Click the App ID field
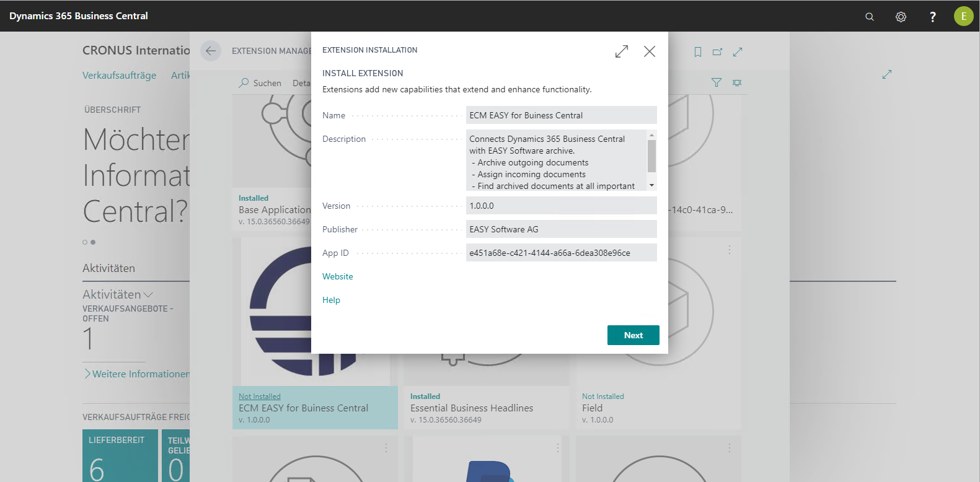 coord(560,253)
